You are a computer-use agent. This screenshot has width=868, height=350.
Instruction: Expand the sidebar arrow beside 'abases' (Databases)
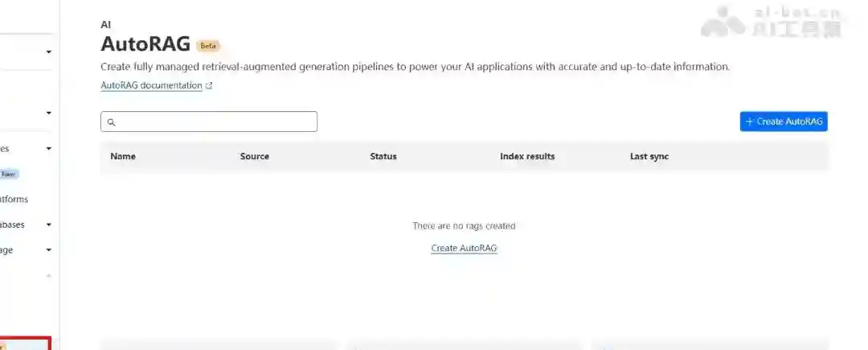coord(49,224)
